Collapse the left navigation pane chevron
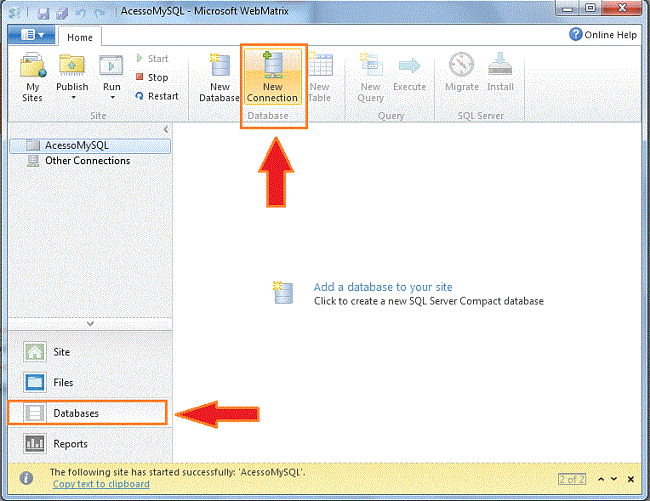The image size is (650, 501). click(166, 129)
